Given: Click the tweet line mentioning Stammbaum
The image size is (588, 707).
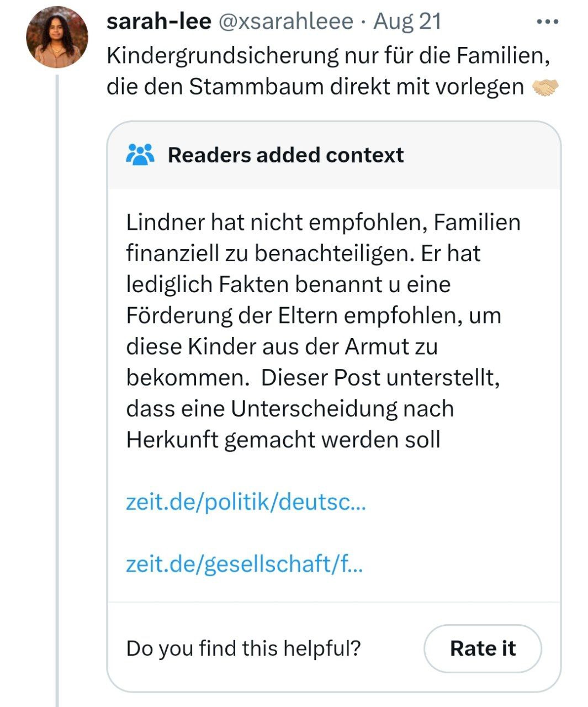Looking at the screenshot, I should click(x=315, y=87).
